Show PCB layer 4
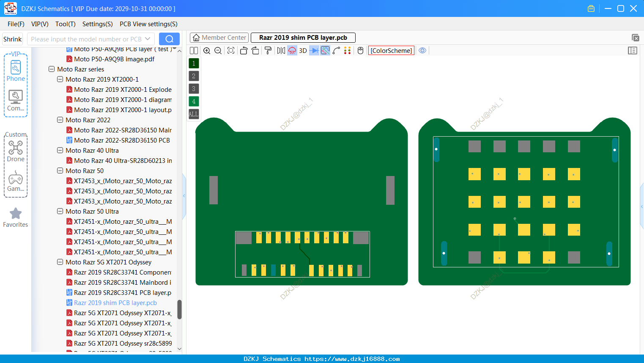This screenshot has width=644, height=363. 194,102
